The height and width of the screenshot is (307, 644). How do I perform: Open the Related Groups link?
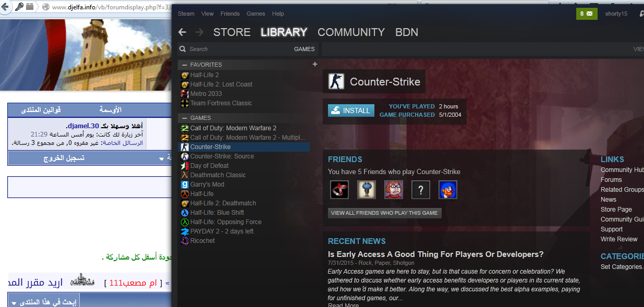point(622,190)
